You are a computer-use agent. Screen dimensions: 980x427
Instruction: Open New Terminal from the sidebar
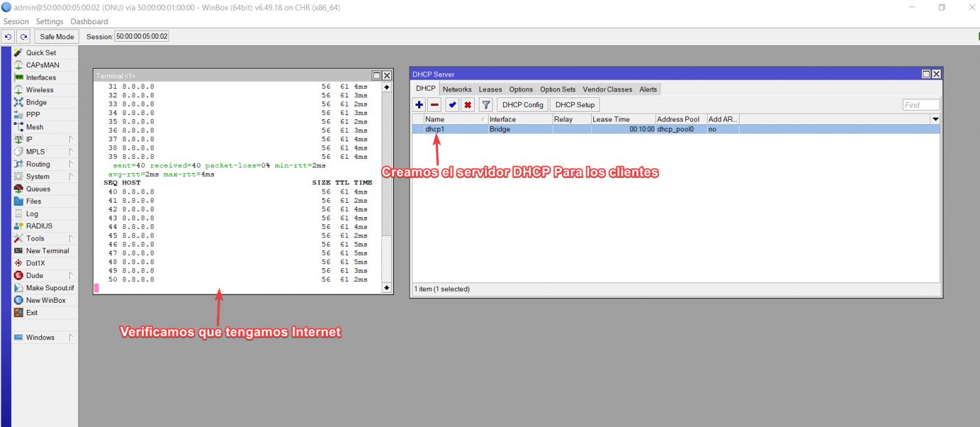click(x=47, y=251)
